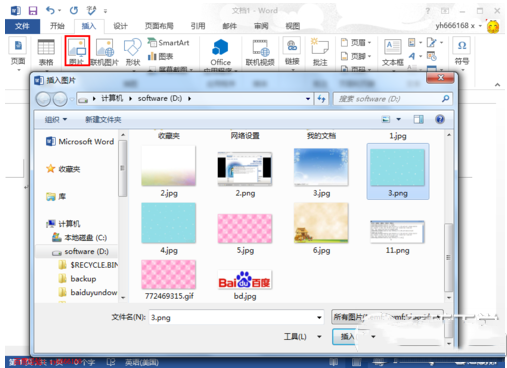Switch to the 页面布局 (Page Layout) tab
The image size is (507, 368).
(159, 26)
